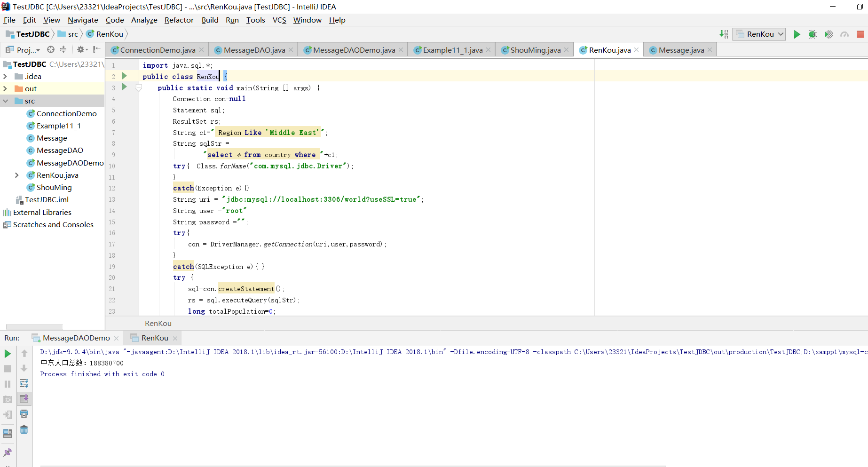Switch to the ConnectionDemo.java tab
The image size is (868, 467).
pyautogui.click(x=158, y=50)
